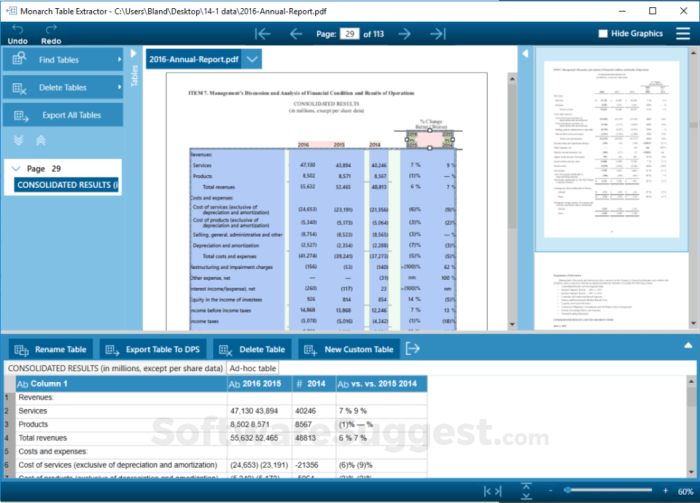Viewport: 700px width, 503px height.
Task: Click the fit-to-width icon in status bar
Action: 493,491
